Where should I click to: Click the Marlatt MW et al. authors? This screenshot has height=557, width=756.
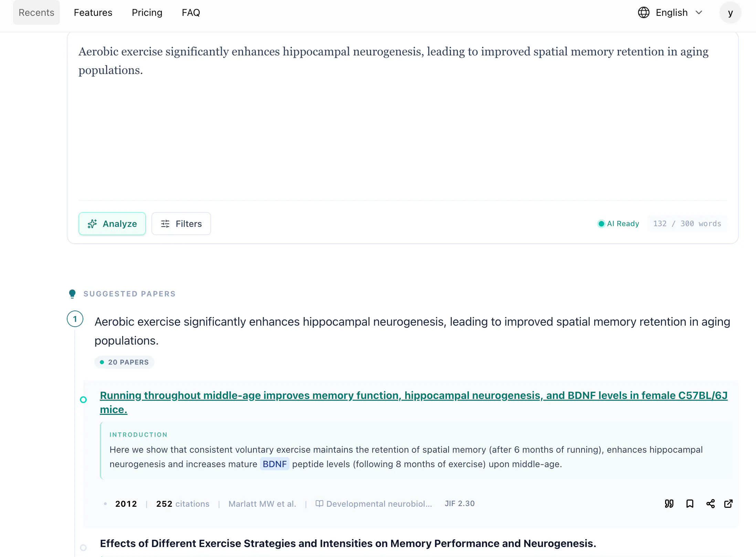coord(262,504)
